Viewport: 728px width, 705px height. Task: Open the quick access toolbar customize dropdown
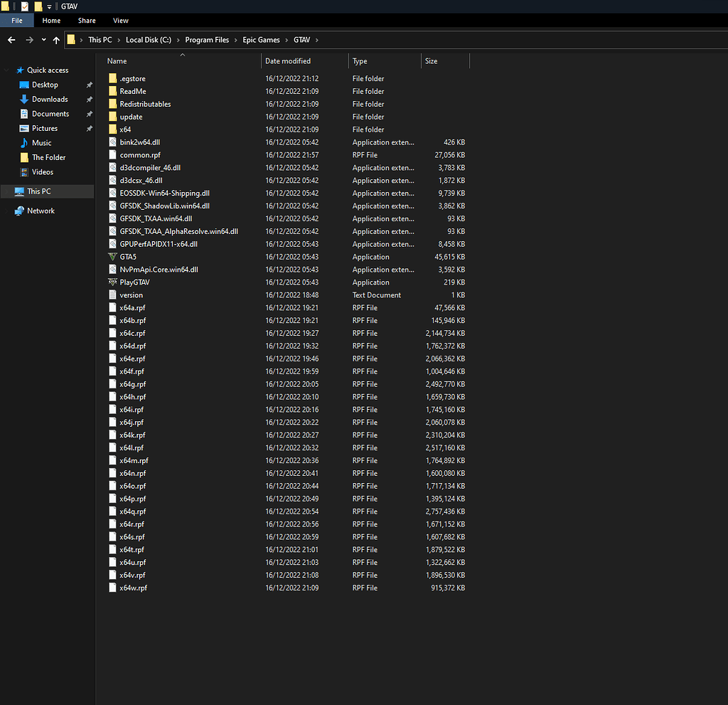49,7
